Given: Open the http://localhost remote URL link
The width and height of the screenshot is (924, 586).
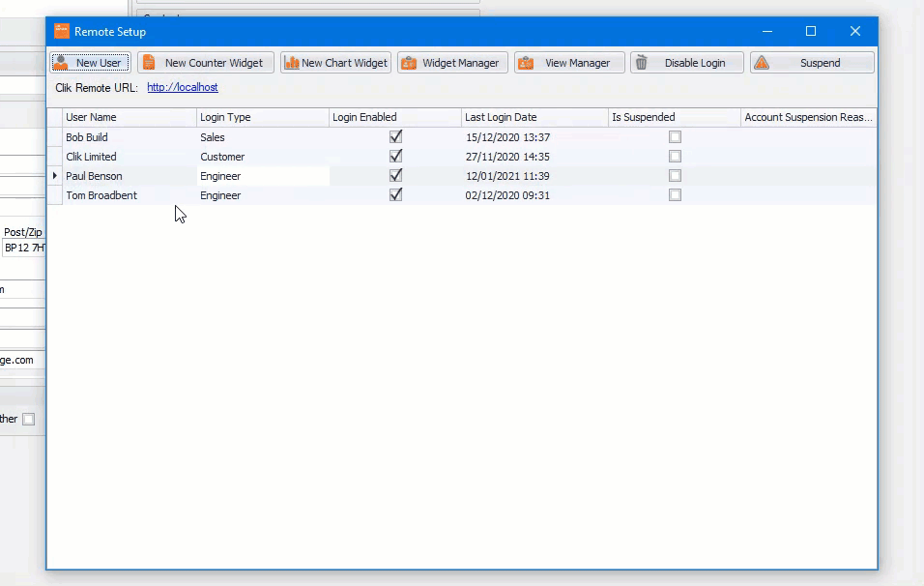Looking at the screenshot, I should pos(183,87).
